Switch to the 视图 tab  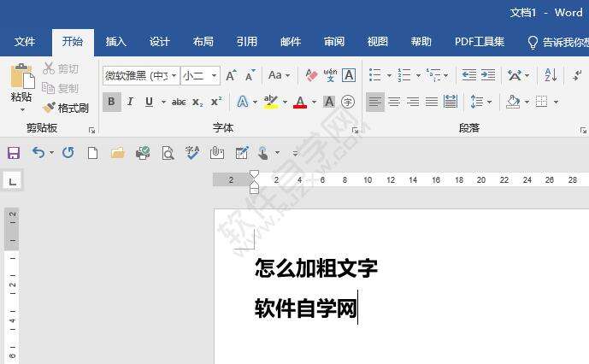pos(378,42)
